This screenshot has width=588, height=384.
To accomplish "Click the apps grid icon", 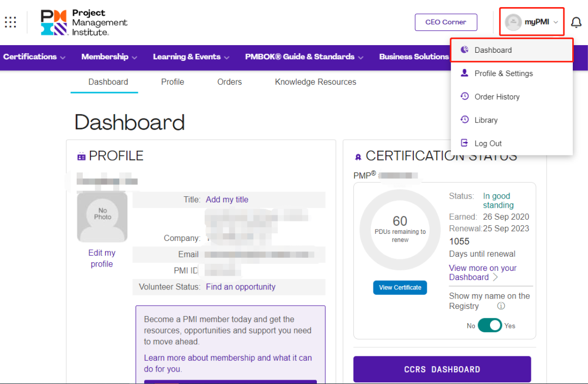I will pyautogui.click(x=10, y=22).
